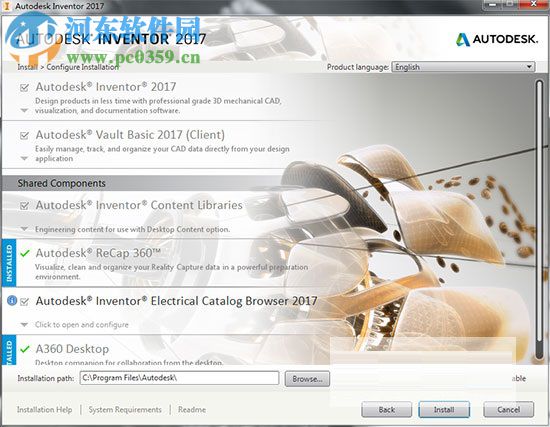The image size is (550, 427).
Task: Expand Electrical Catalog Browser configure arrow
Action: pyautogui.click(x=24, y=325)
